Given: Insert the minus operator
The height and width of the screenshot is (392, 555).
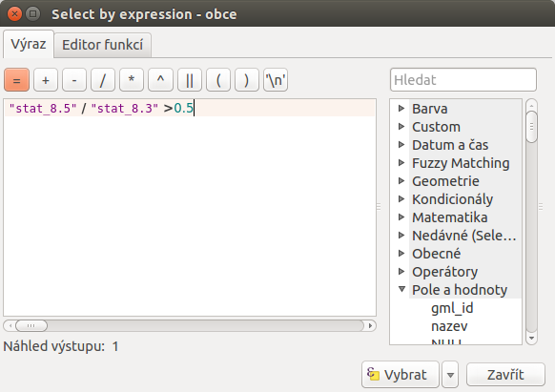Looking at the screenshot, I should click(74, 80).
